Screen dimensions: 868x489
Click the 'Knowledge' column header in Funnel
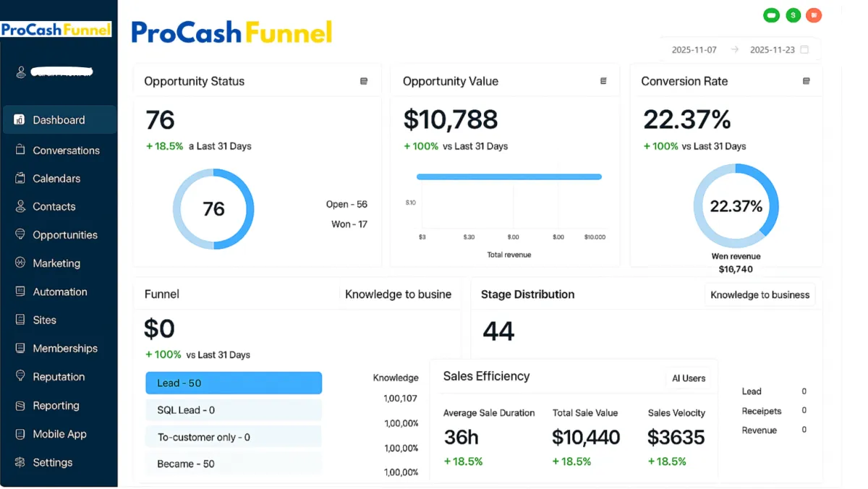tap(396, 378)
